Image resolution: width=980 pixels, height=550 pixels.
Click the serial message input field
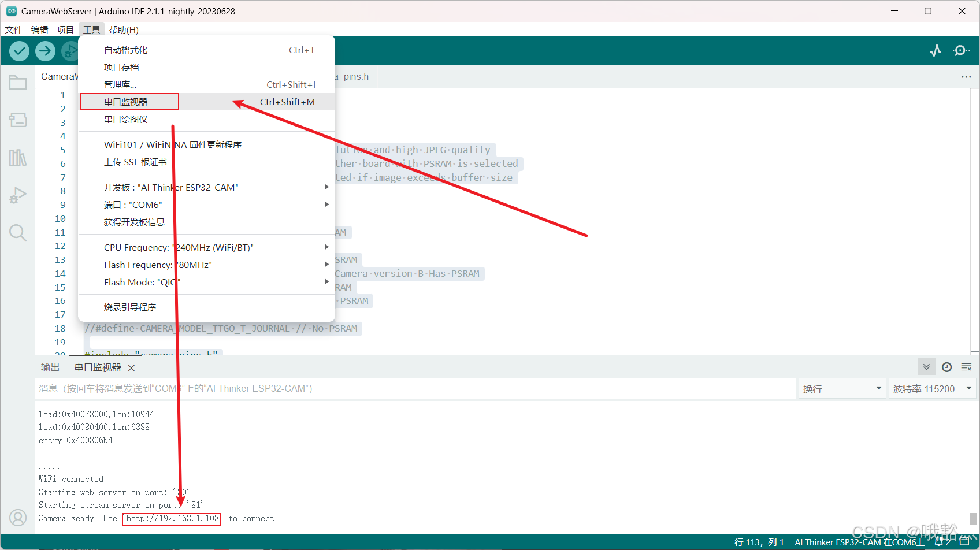pyautogui.click(x=416, y=389)
